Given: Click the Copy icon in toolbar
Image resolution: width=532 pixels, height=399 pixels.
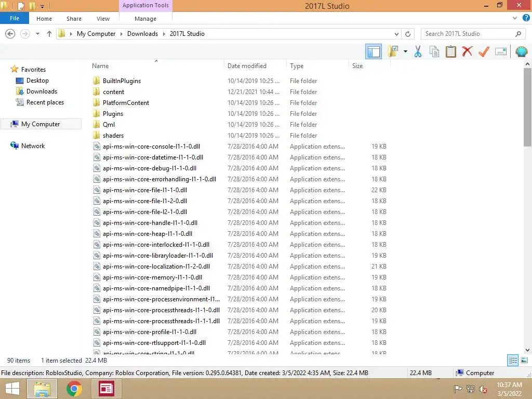Looking at the screenshot, I should pos(434,51).
